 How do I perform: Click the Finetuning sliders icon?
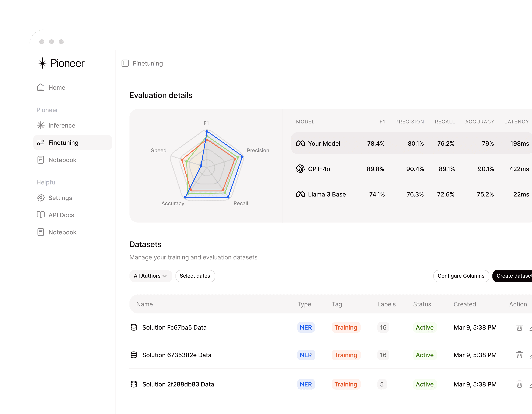click(x=41, y=142)
